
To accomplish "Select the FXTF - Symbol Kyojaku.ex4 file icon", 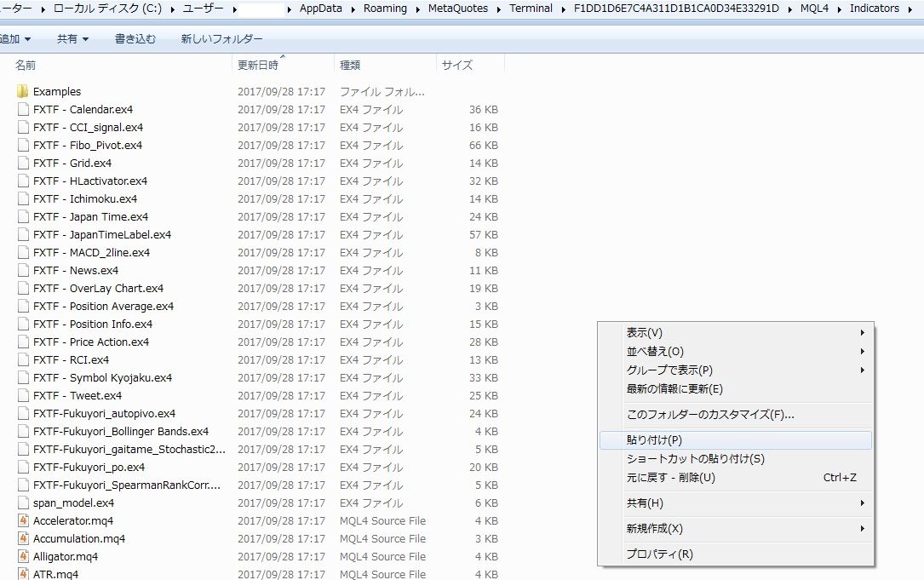I will (23, 377).
